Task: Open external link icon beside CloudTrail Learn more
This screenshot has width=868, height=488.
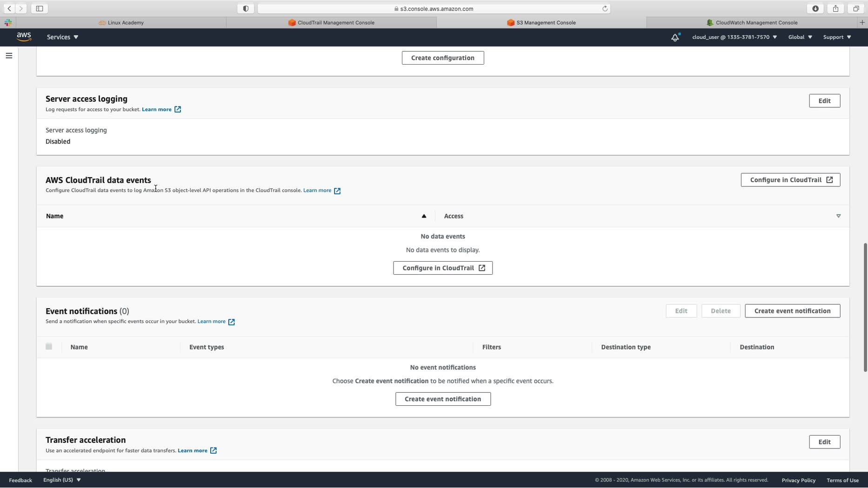Action: (x=337, y=191)
